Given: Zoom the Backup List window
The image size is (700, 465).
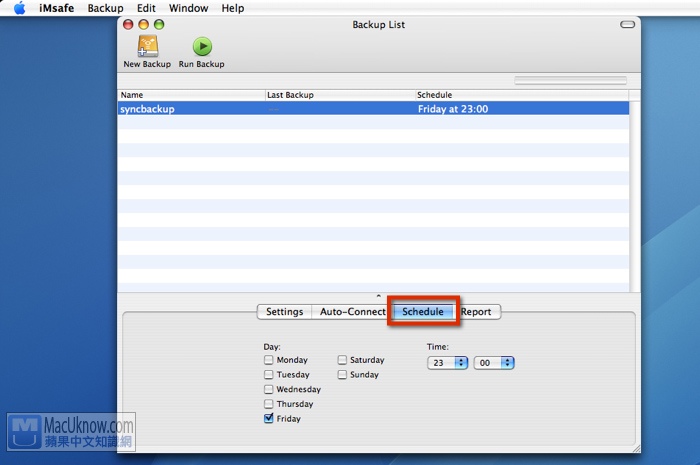Looking at the screenshot, I should (x=159, y=25).
